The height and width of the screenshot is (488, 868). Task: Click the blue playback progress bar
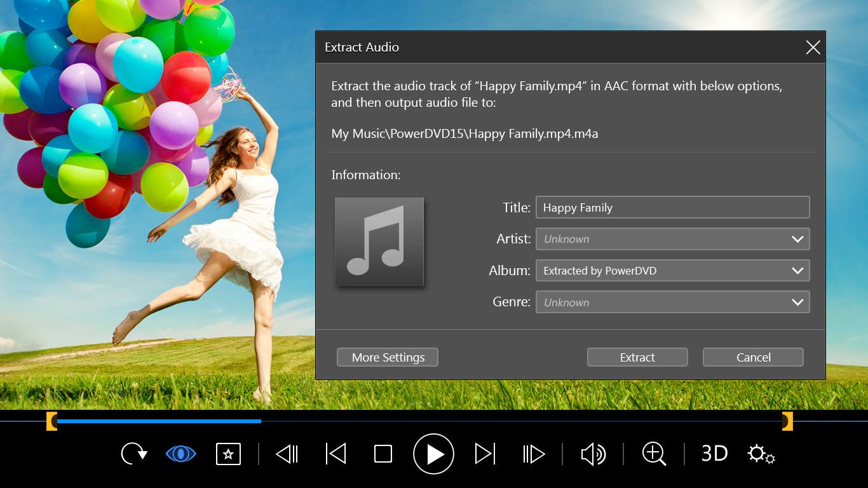pyautogui.click(x=159, y=421)
